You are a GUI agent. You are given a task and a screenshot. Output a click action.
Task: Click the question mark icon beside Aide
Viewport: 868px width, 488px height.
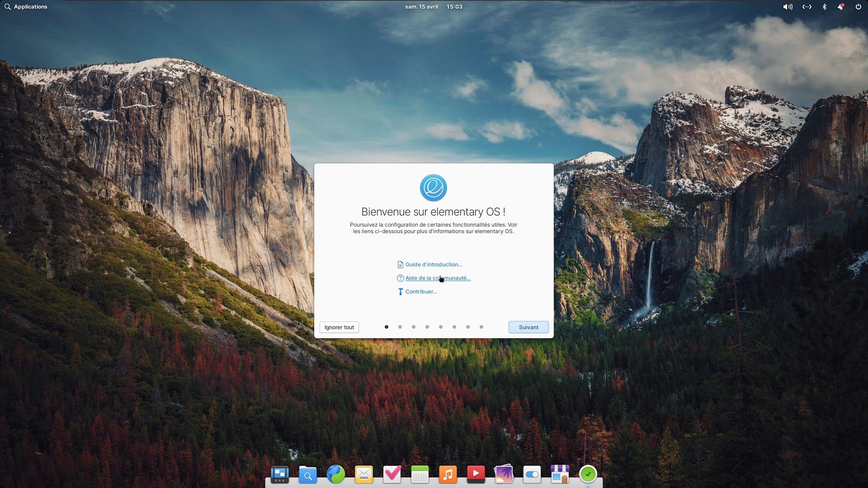pos(400,278)
